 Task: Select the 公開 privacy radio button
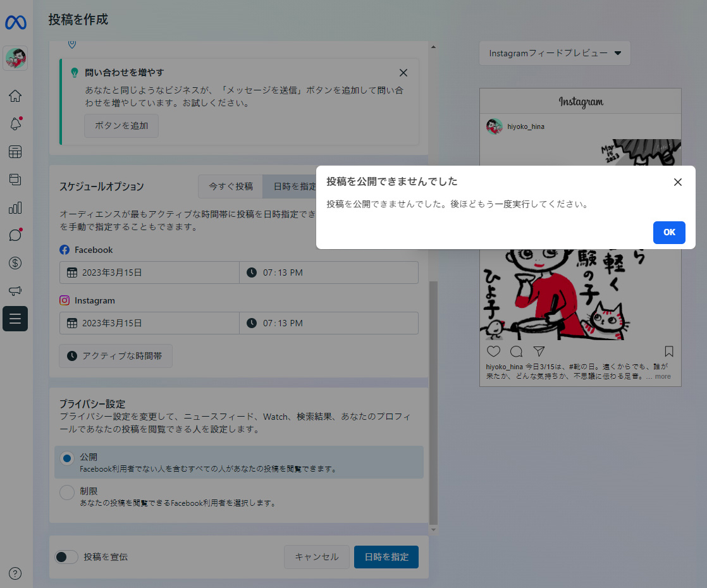pyautogui.click(x=67, y=458)
